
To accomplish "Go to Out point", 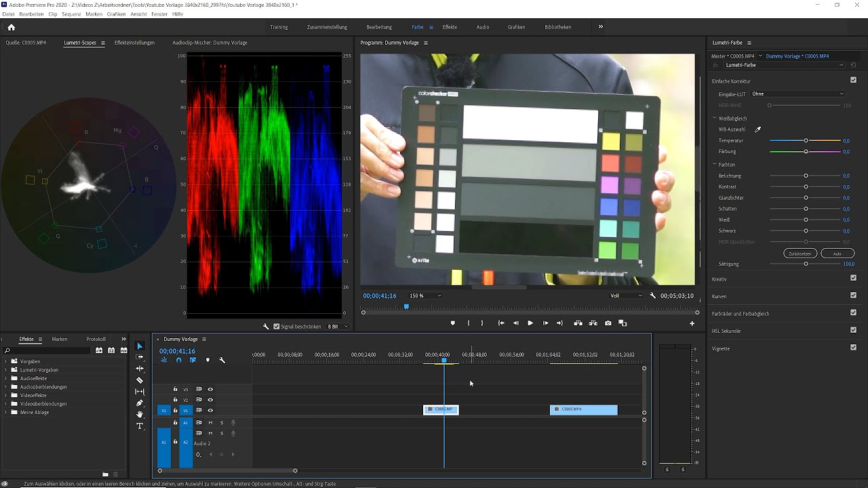I will coord(559,323).
